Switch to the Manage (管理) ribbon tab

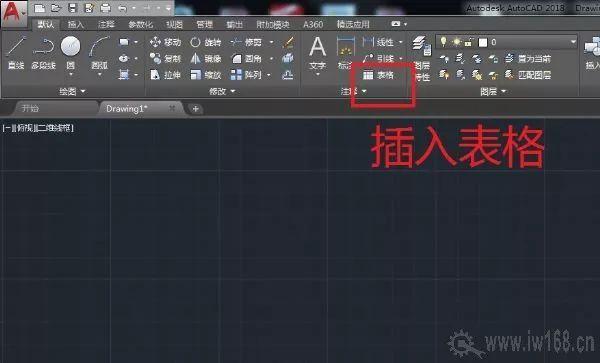204,24
